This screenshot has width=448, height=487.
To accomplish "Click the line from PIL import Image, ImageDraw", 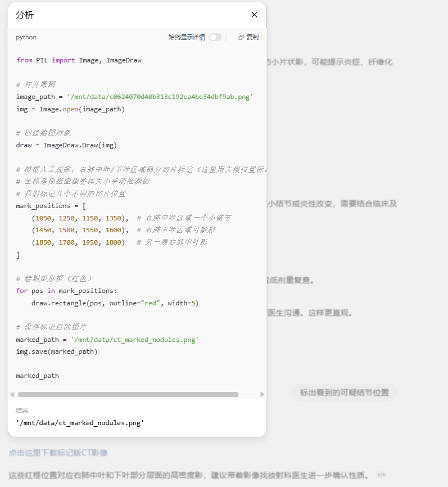I will coord(79,60).
